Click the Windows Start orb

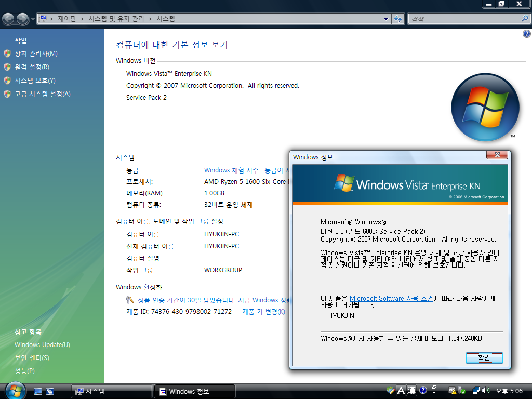pyautogui.click(x=15, y=390)
